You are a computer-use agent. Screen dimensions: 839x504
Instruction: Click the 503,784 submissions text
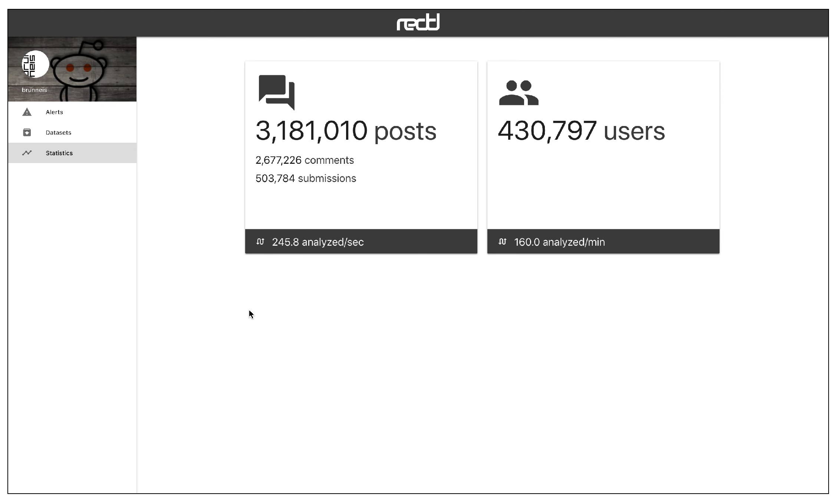(306, 178)
